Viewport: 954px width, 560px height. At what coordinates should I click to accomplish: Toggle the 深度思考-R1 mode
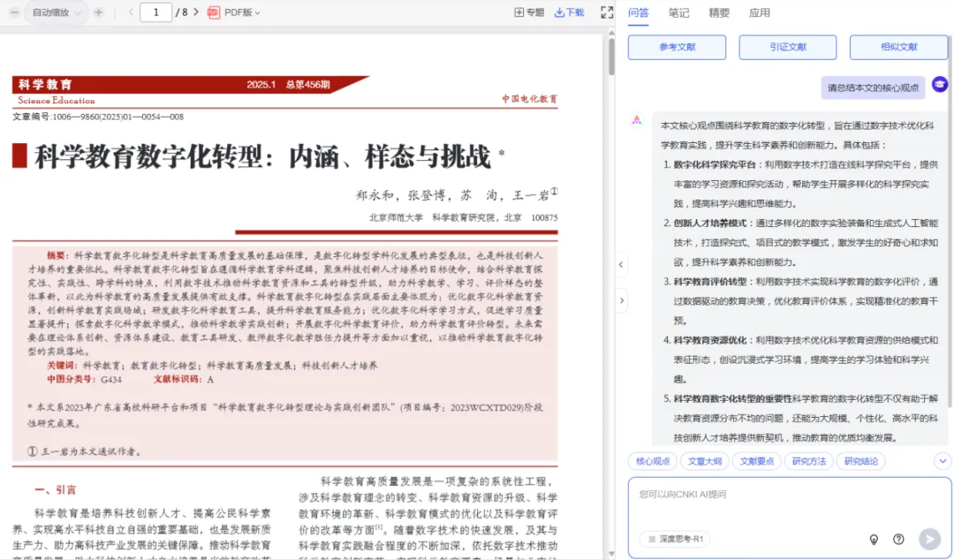(676, 539)
